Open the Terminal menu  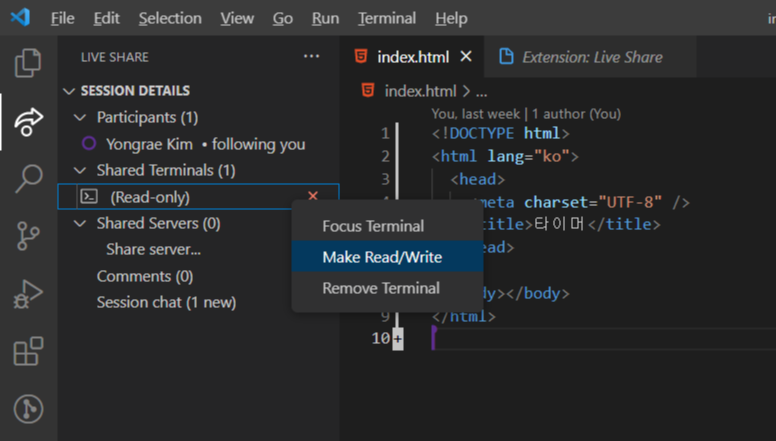[x=387, y=18]
